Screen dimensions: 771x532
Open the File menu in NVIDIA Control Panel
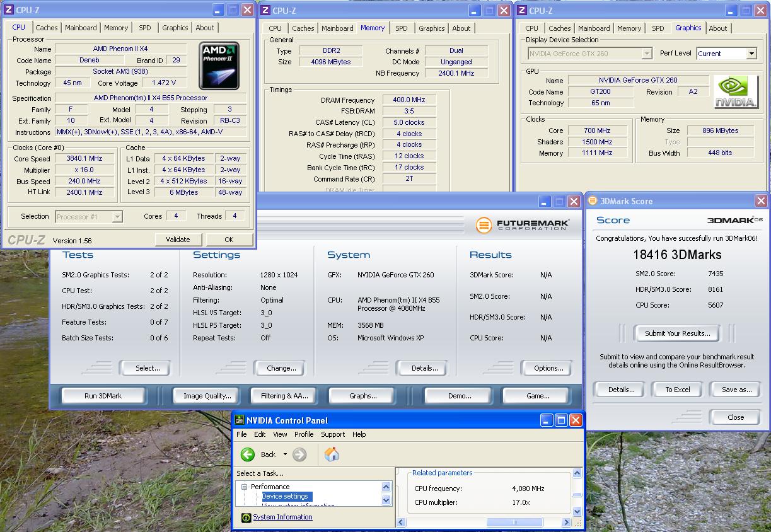[x=241, y=434]
